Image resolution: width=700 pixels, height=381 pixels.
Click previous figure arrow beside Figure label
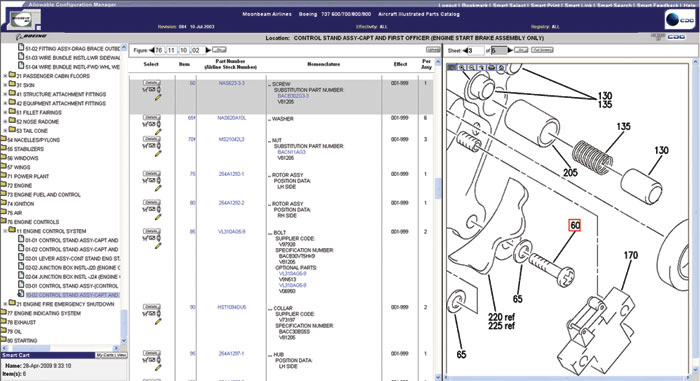pyautogui.click(x=151, y=50)
